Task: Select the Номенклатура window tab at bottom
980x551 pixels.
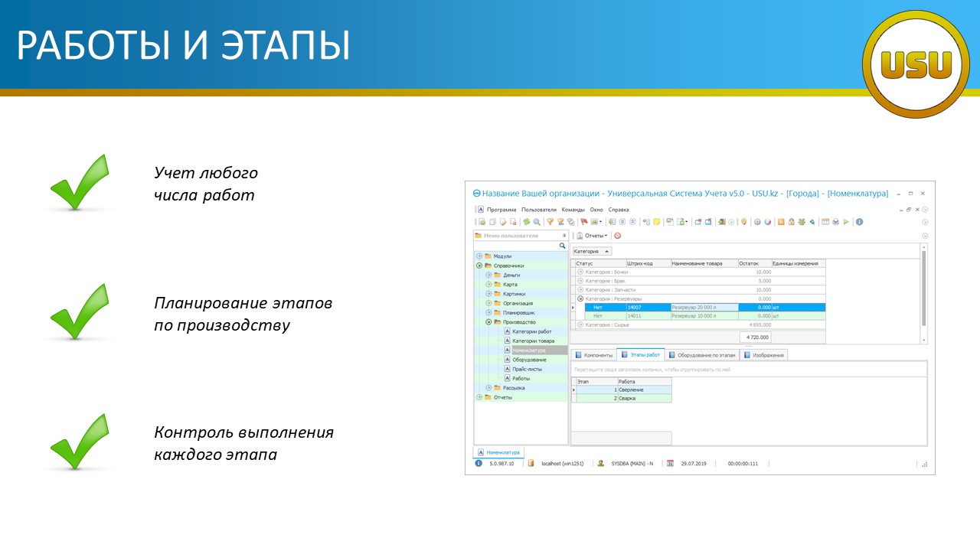Action: click(x=499, y=452)
